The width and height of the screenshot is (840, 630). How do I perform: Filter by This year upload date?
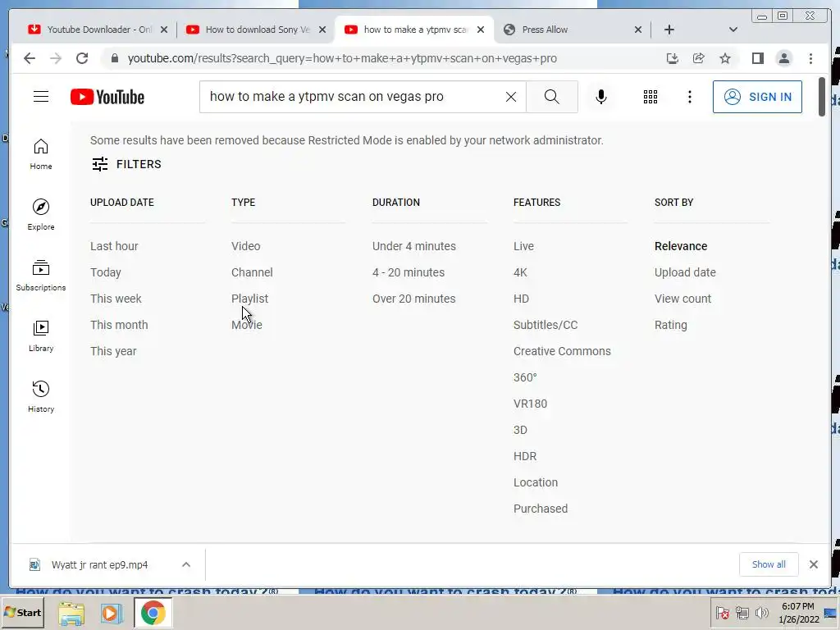(113, 351)
